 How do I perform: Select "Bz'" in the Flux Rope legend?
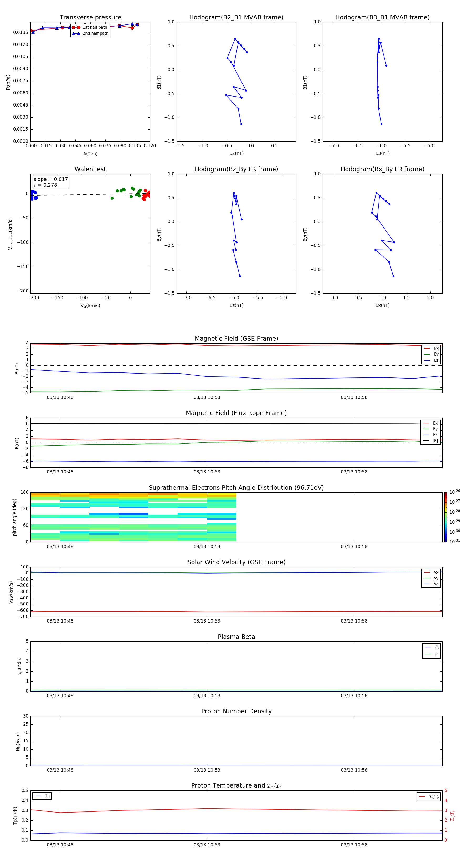[x=431, y=435]
